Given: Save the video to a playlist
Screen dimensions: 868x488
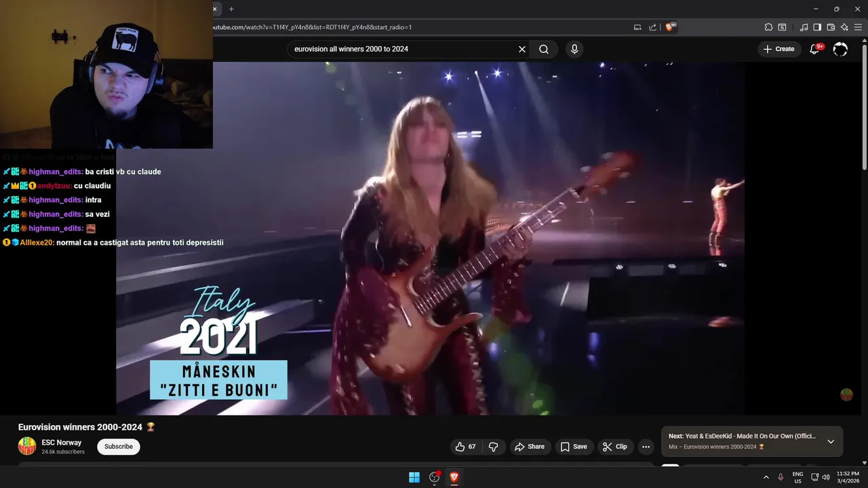Looking at the screenshot, I should (x=574, y=447).
